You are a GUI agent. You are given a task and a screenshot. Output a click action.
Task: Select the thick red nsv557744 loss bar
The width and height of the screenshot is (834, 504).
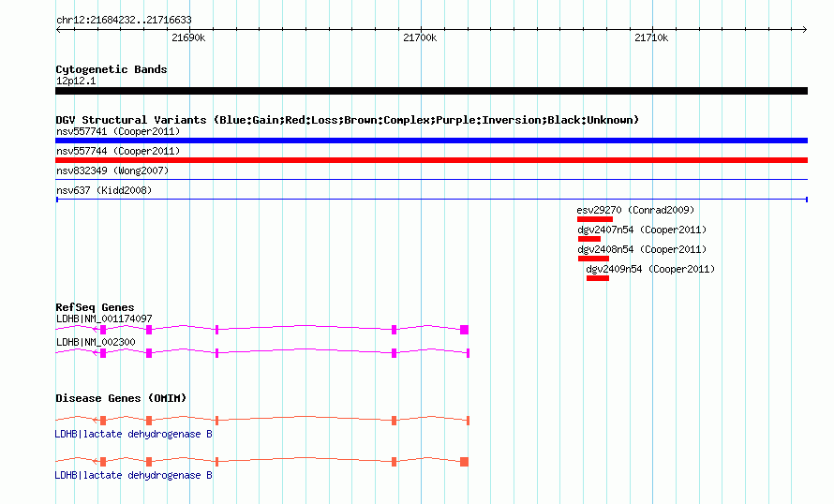click(431, 160)
